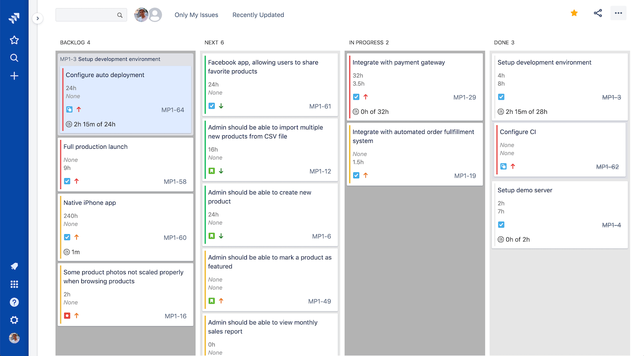Image resolution: width=644 pixels, height=356 pixels.
Task: Click the share board icon
Action: pos(598,13)
